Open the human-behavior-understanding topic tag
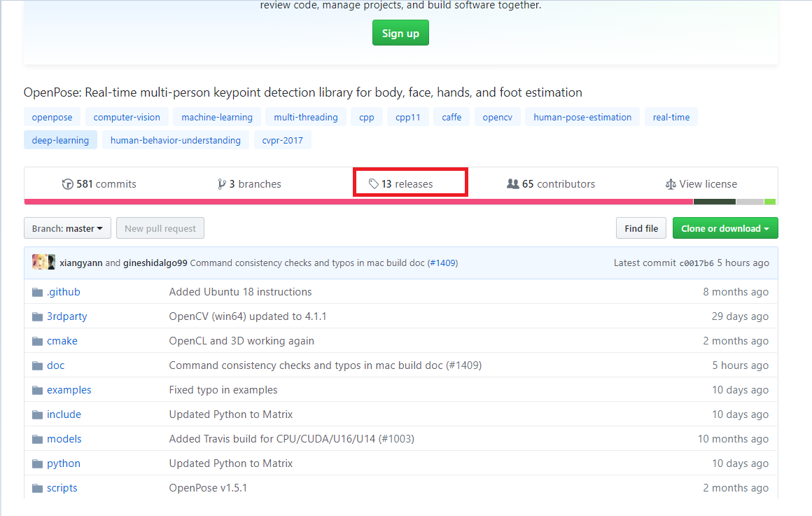 (176, 140)
